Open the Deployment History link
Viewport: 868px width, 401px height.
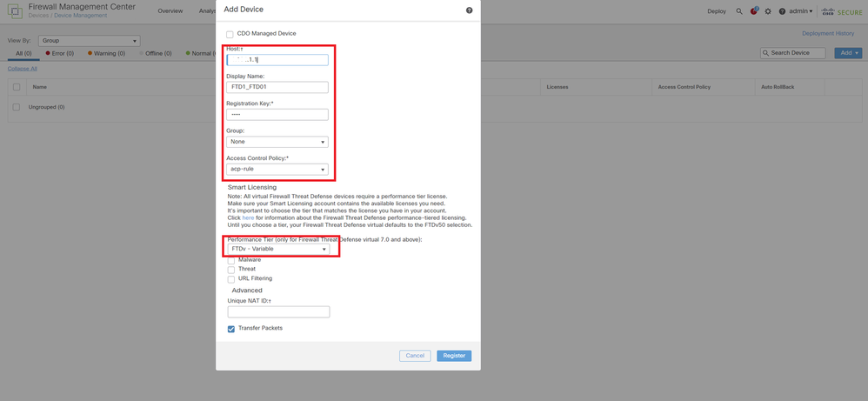(828, 34)
